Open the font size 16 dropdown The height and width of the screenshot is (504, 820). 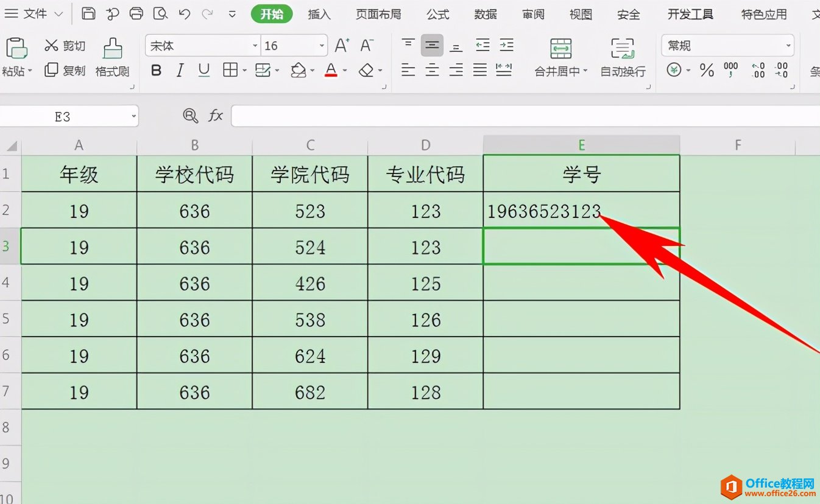322,46
